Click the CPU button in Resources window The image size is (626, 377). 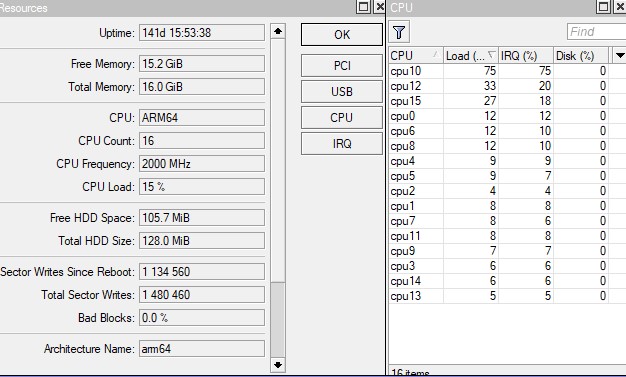click(x=342, y=117)
